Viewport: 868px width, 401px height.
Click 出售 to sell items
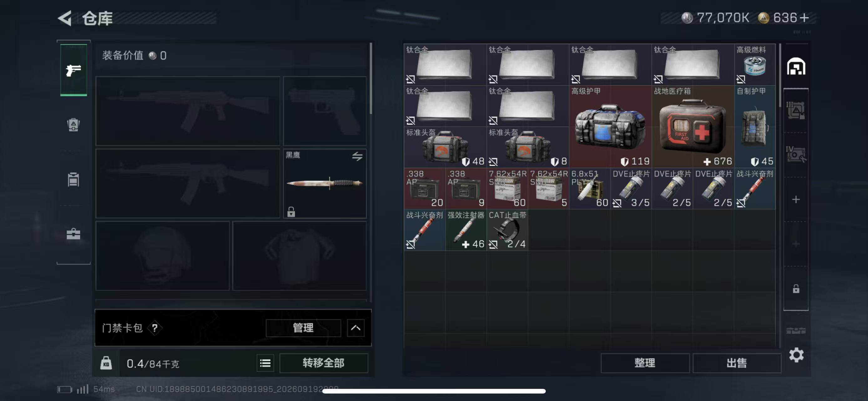[x=737, y=363]
